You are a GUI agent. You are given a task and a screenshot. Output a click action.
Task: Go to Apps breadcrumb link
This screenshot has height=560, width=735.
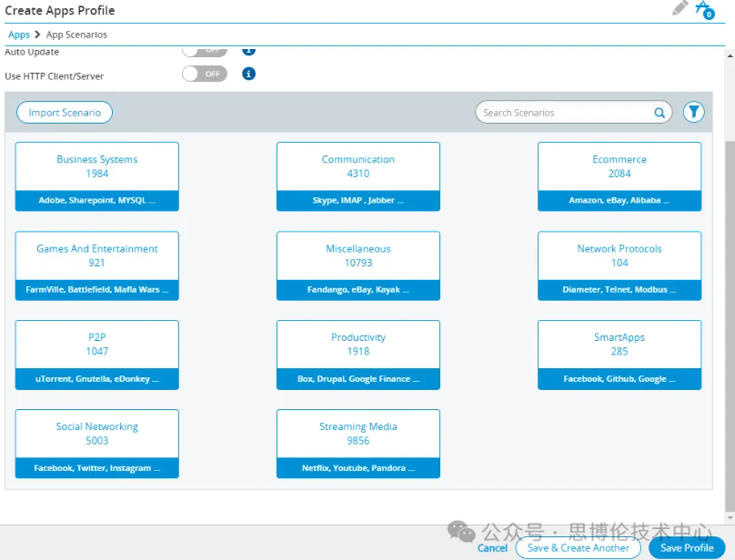(19, 35)
